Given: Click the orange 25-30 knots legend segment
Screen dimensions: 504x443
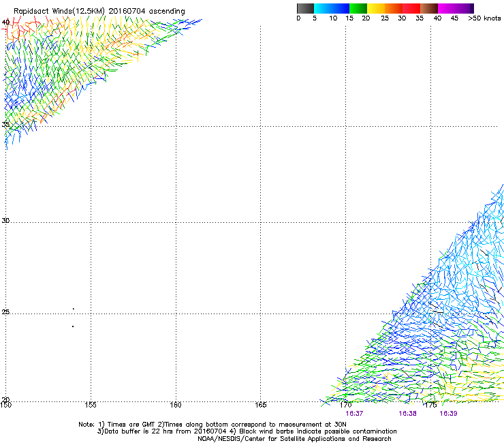Looking at the screenshot, I should tap(394, 8).
